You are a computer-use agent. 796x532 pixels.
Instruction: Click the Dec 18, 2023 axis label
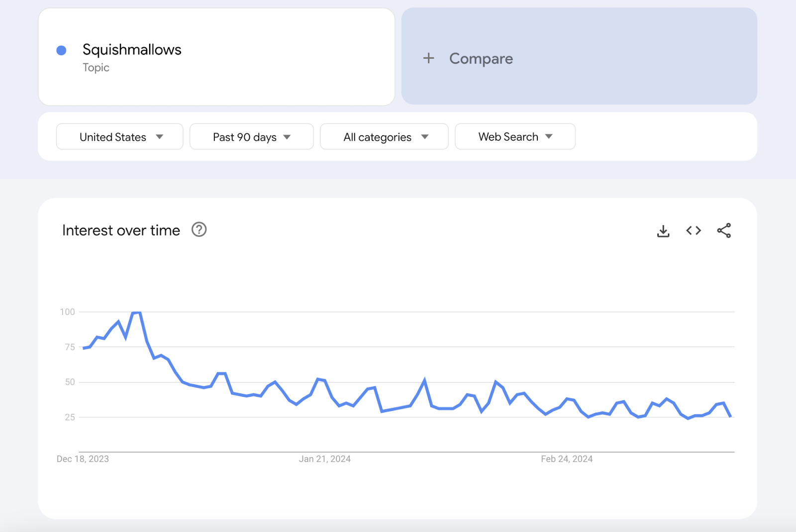(x=82, y=459)
